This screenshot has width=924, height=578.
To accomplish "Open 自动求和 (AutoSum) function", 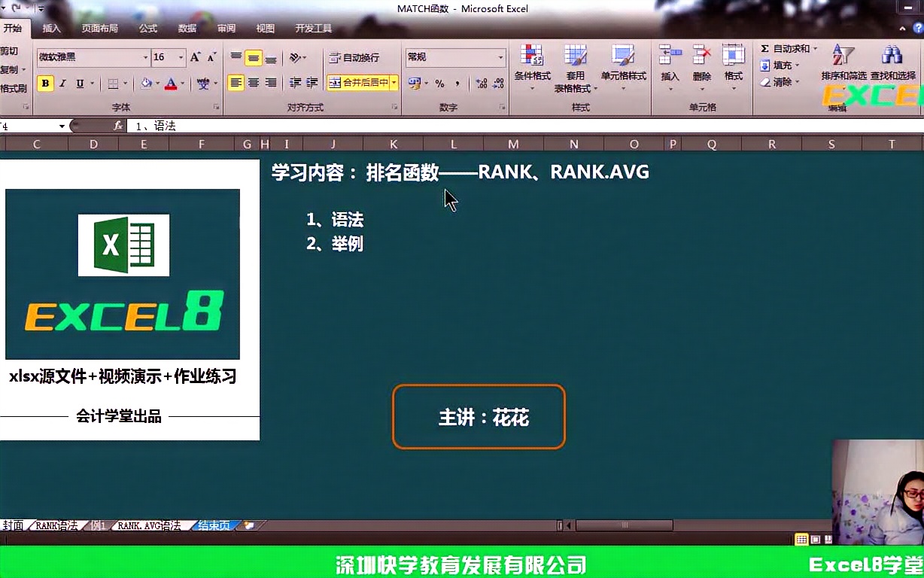I will point(786,48).
